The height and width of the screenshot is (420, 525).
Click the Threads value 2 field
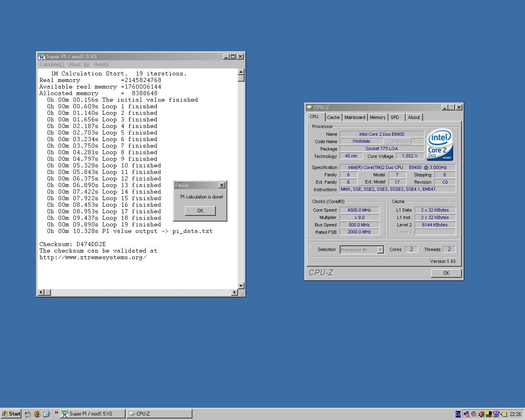(449, 249)
